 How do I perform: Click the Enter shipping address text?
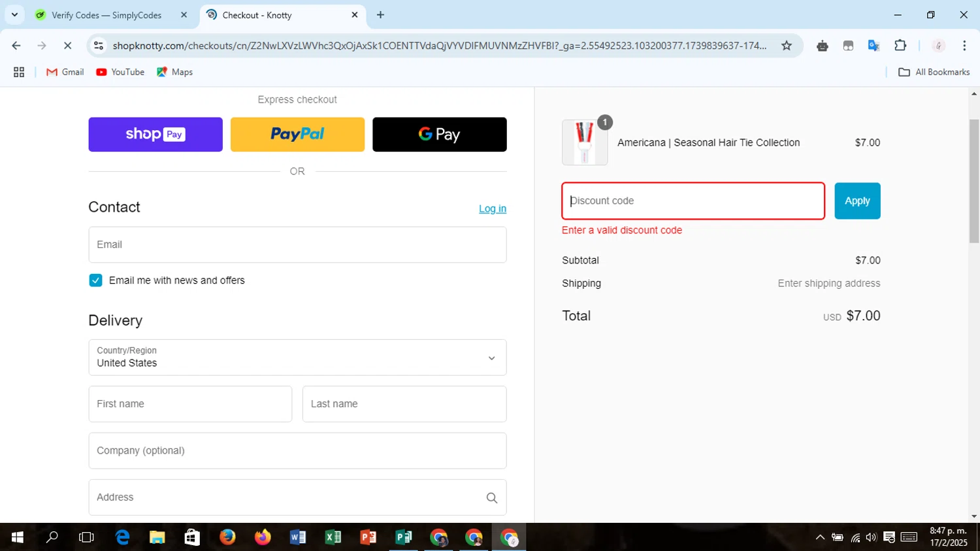pyautogui.click(x=829, y=284)
